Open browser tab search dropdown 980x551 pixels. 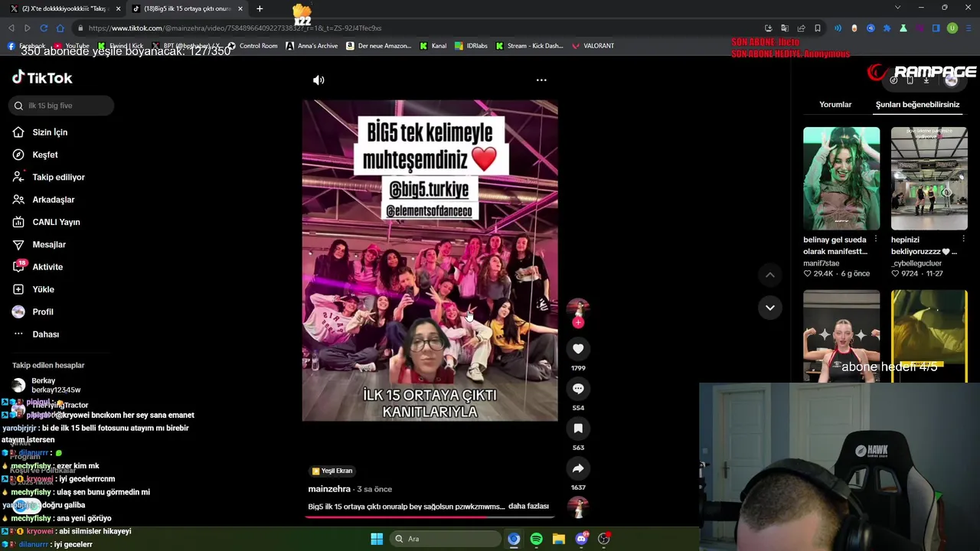(x=897, y=8)
